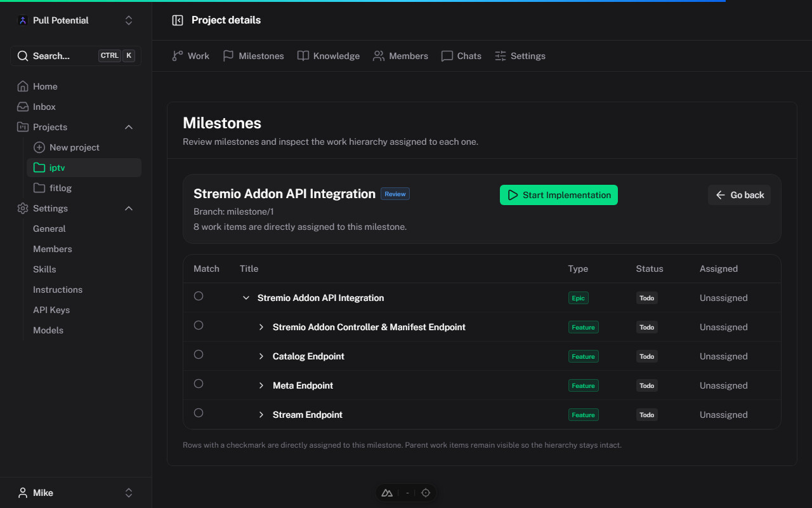Open the Members tab in the project header
Screen dimensions: 812x508
tap(400, 56)
